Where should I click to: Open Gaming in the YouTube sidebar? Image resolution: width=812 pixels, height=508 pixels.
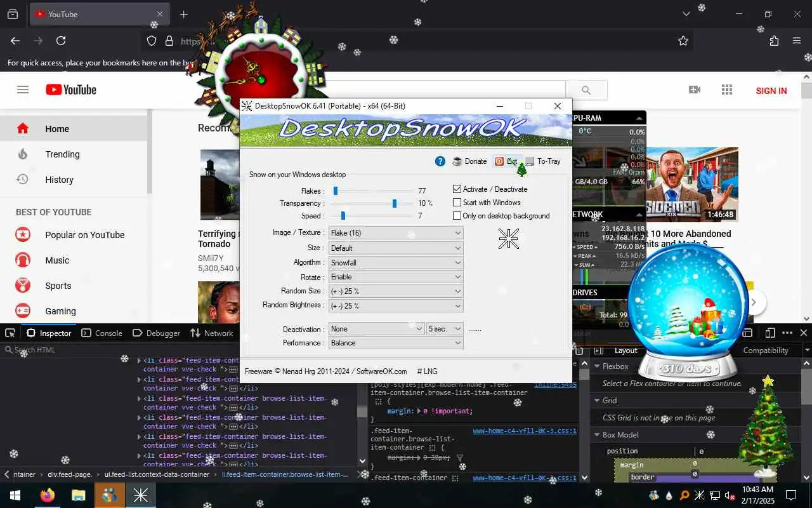[x=74, y=311]
